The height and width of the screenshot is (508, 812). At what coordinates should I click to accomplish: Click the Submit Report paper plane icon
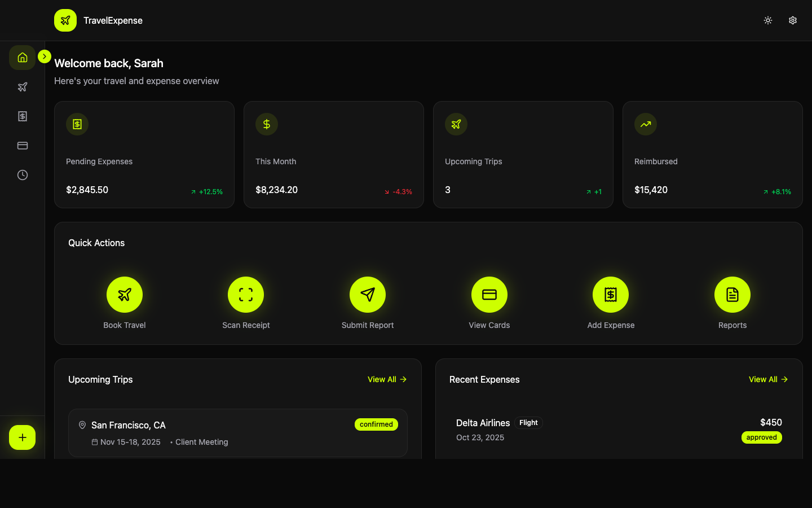pos(368,295)
